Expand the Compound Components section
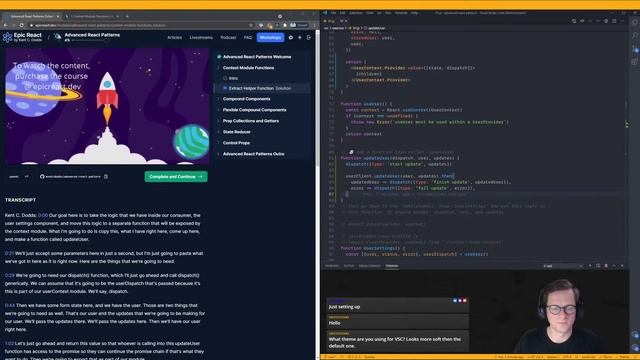 [x=246, y=99]
